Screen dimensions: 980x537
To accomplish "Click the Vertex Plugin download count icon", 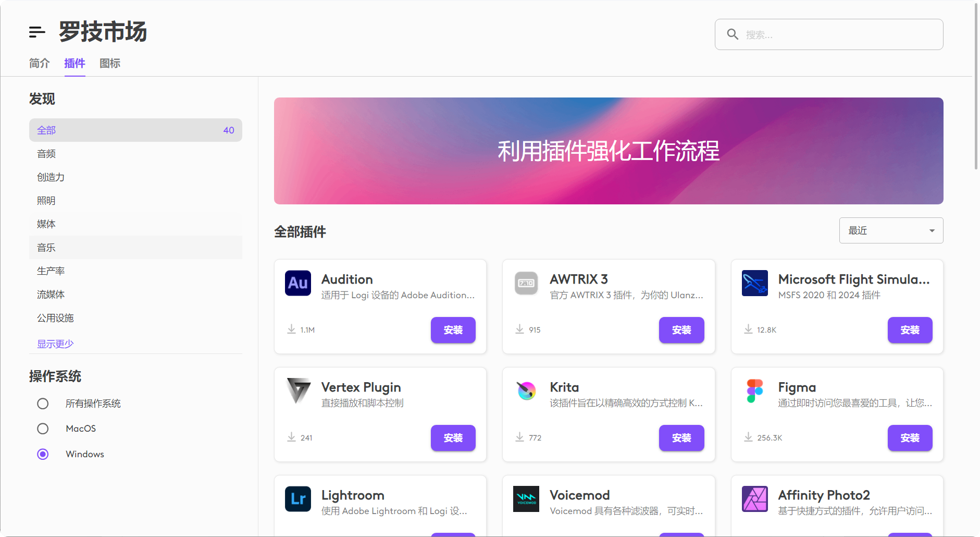I will pos(291,437).
